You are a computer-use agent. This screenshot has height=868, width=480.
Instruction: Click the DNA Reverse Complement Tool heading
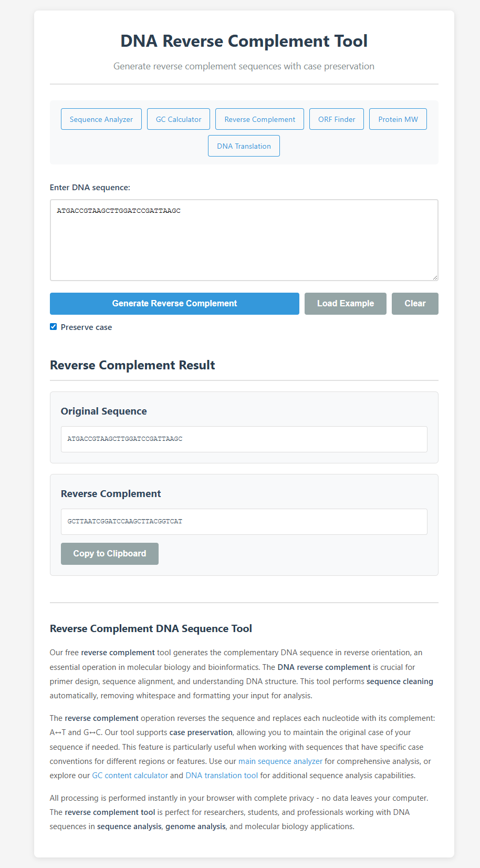click(244, 41)
